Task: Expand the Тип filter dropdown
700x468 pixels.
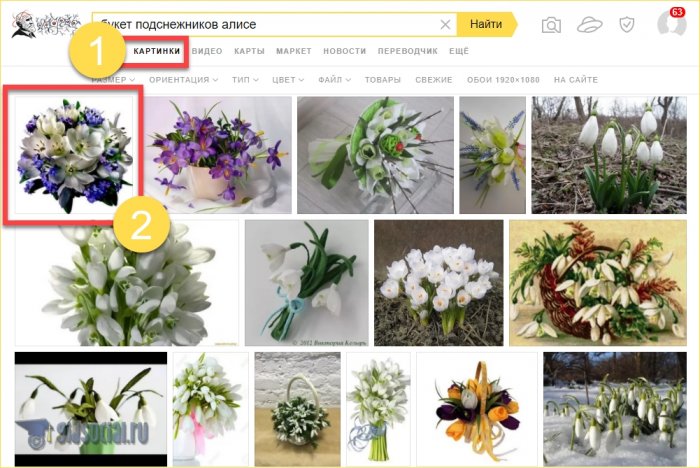Action: click(x=245, y=79)
